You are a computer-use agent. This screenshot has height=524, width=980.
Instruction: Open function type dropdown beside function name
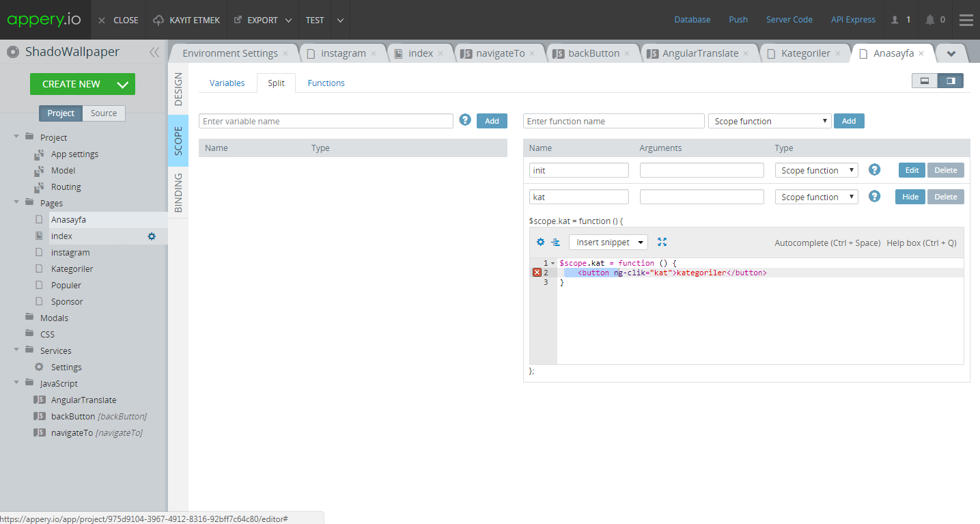pos(770,121)
